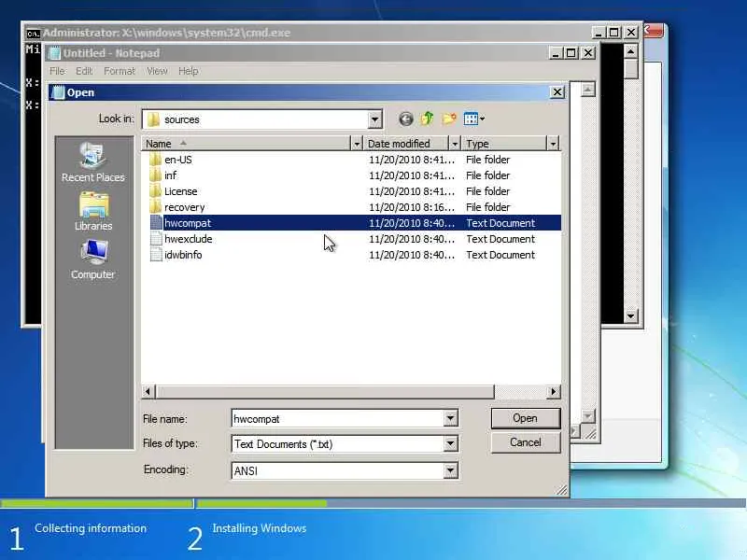The height and width of the screenshot is (560, 747).
Task: Click the File name input field
Action: click(338, 418)
